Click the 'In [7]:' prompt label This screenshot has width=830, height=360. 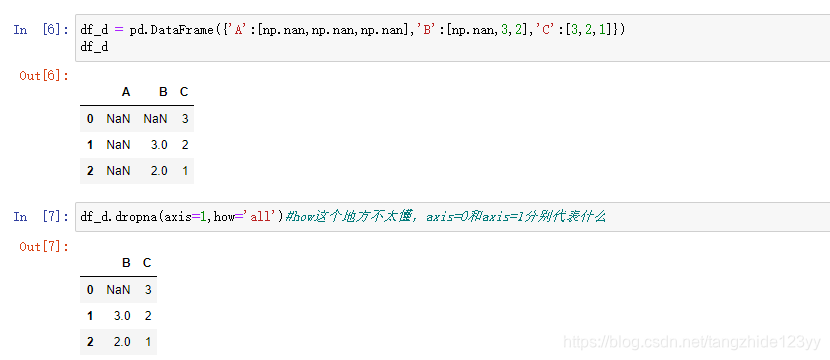(41, 217)
